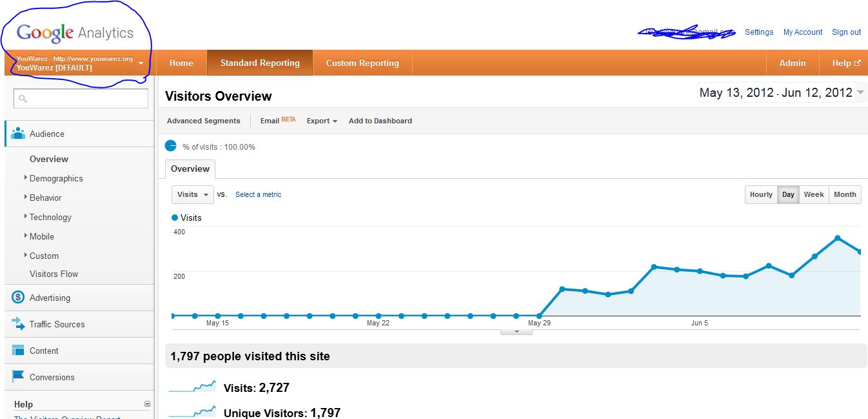This screenshot has width=868, height=419.
Task: Switch to the Standard Reporting tab
Action: [260, 63]
